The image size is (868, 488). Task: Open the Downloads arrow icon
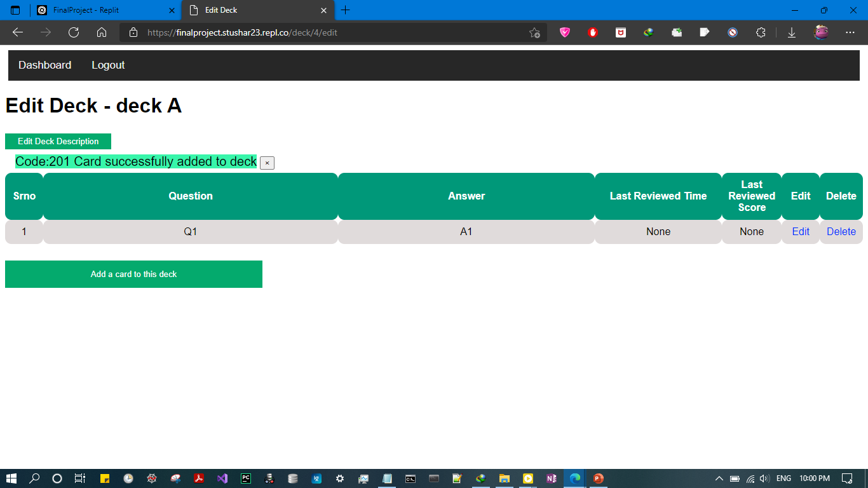click(x=792, y=32)
